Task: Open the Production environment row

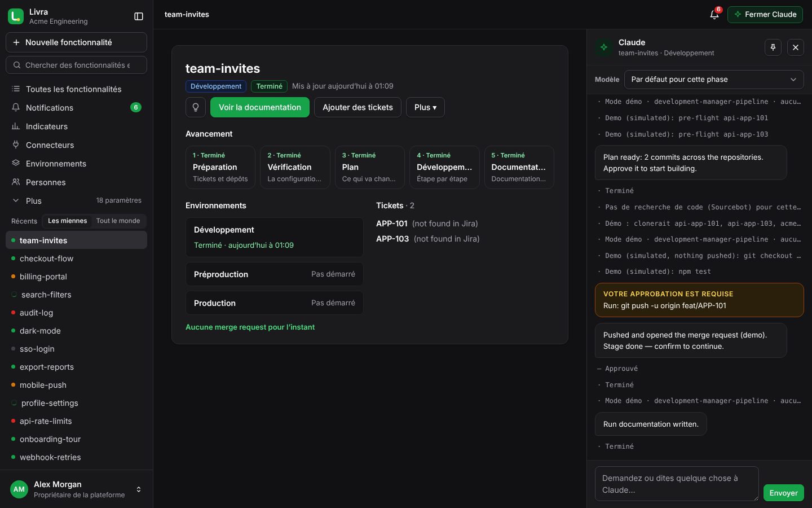Action: coord(275,303)
